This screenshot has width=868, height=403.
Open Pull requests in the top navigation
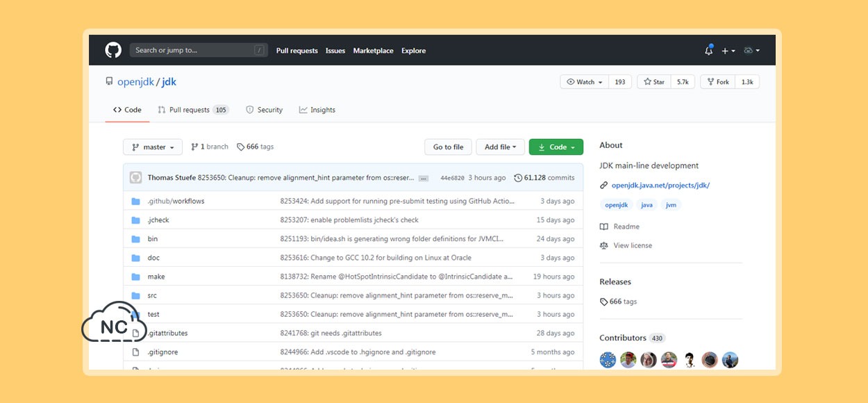297,51
